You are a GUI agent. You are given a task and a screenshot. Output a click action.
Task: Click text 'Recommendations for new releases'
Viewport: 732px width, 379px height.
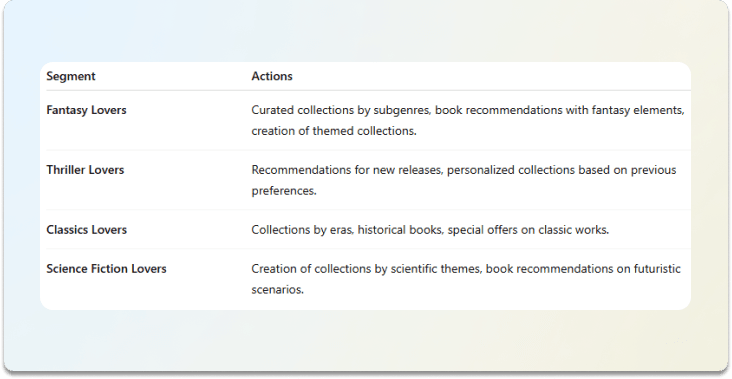click(346, 170)
